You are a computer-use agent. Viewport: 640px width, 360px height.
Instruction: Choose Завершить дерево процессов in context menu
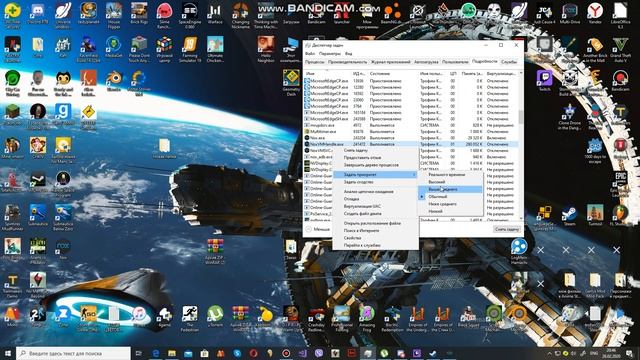tap(376, 165)
